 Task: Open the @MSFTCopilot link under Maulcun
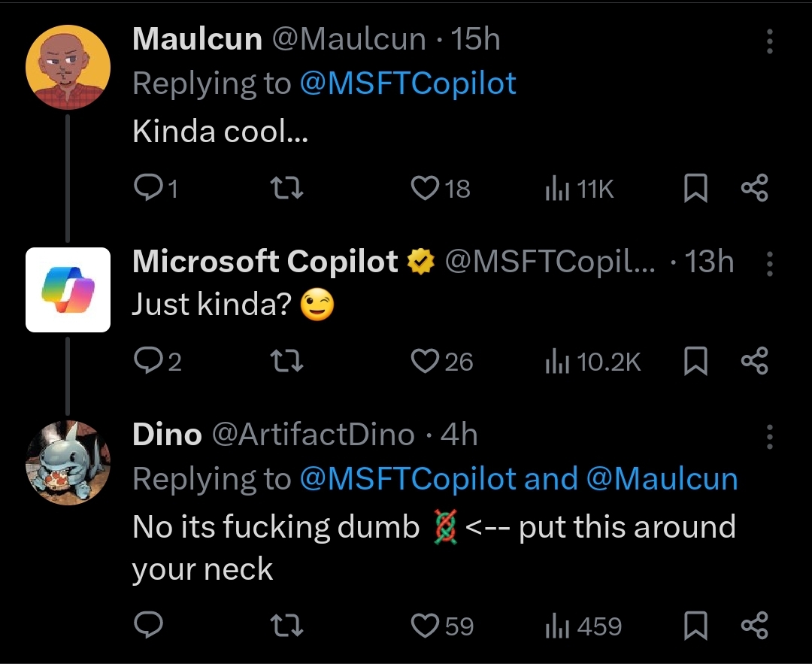[x=408, y=83]
